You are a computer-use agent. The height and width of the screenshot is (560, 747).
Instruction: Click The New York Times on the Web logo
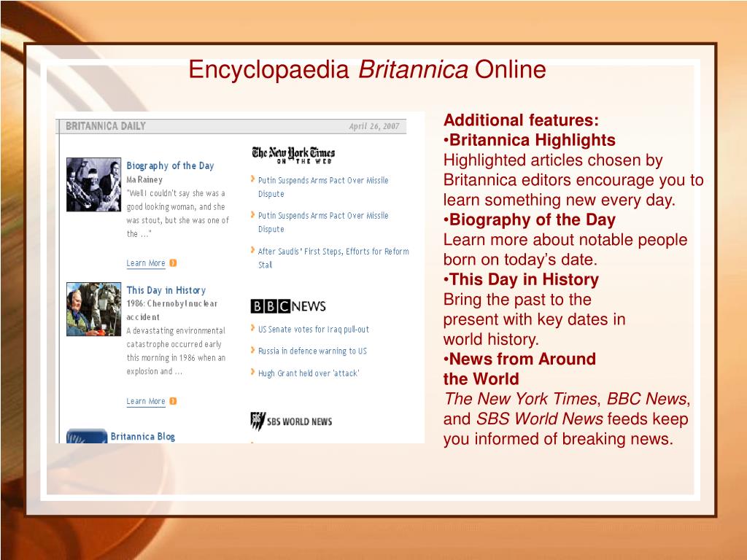point(293,155)
